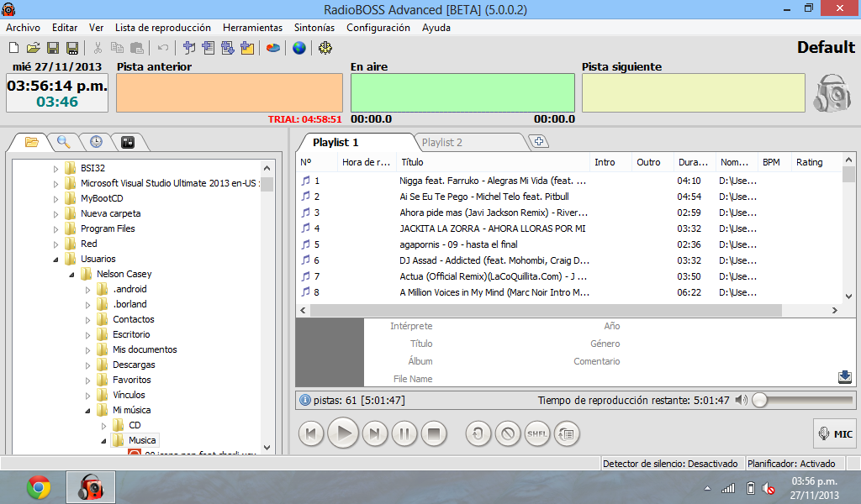Skip to the previous track

311,434
